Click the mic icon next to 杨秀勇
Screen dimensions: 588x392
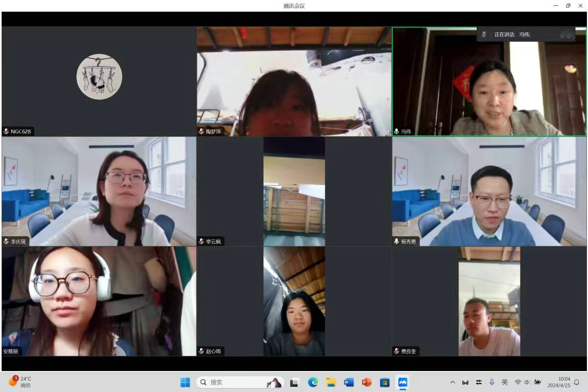pos(397,241)
